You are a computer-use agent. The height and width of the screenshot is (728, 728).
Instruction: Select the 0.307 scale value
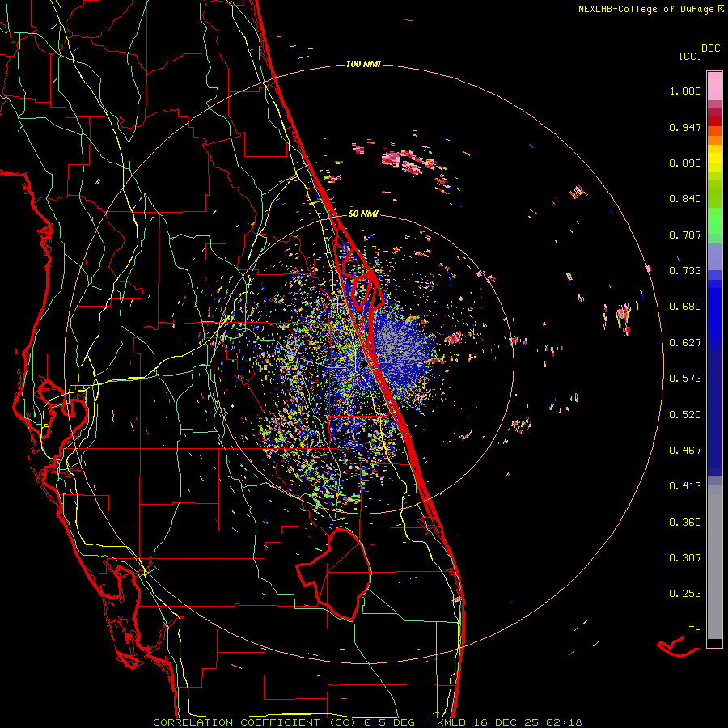pos(685,558)
